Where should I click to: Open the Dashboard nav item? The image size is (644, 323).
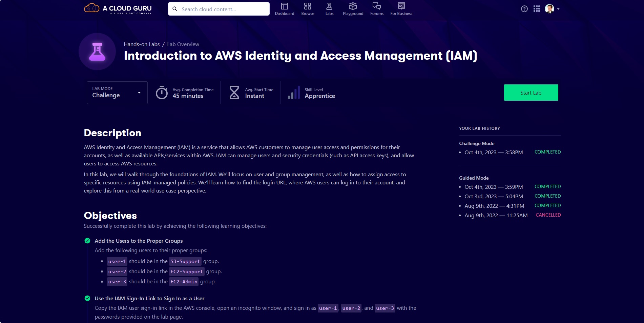point(285,9)
